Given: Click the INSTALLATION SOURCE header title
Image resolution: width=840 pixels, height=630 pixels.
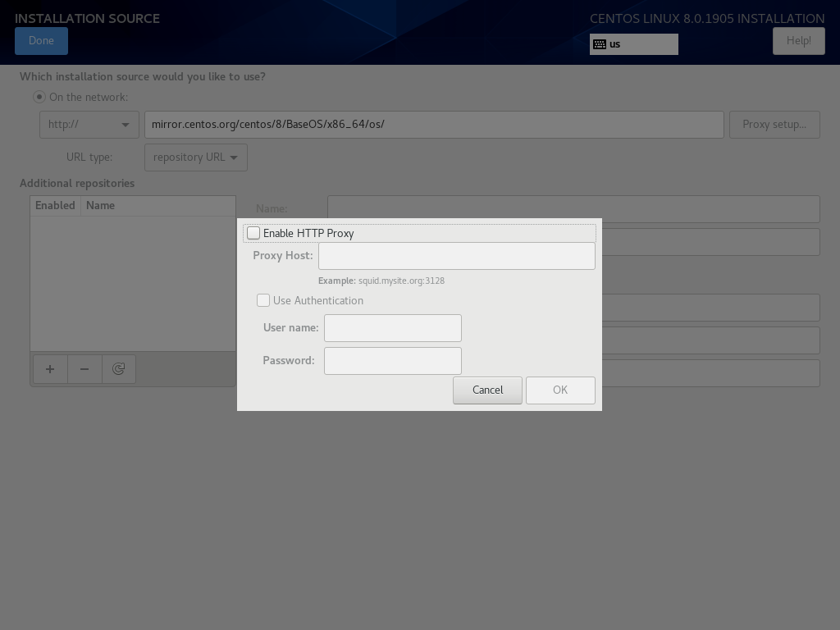Looking at the screenshot, I should [87, 18].
